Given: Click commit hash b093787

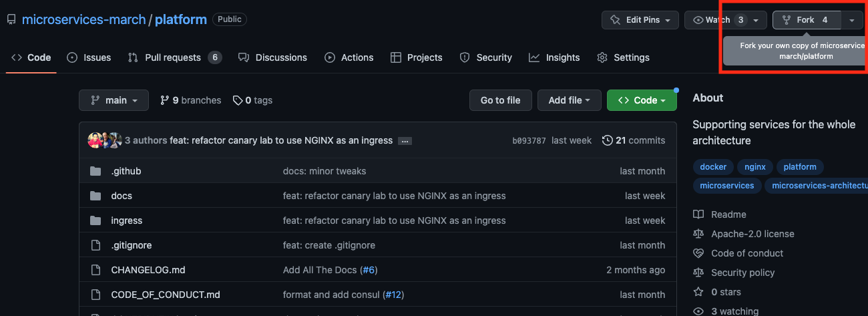Looking at the screenshot, I should point(529,140).
